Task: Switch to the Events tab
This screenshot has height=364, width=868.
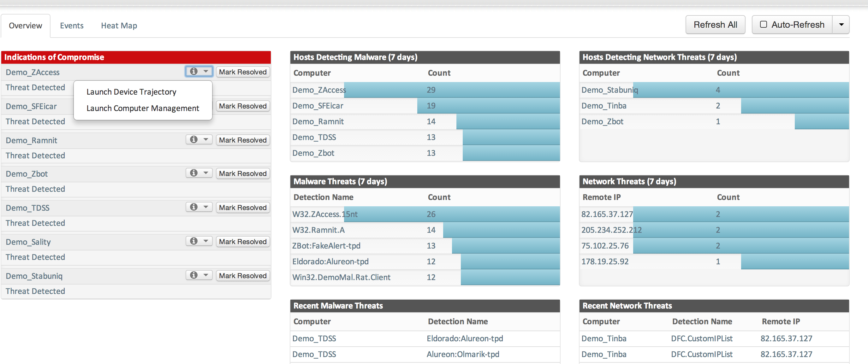Action: [x=71, y=26]
